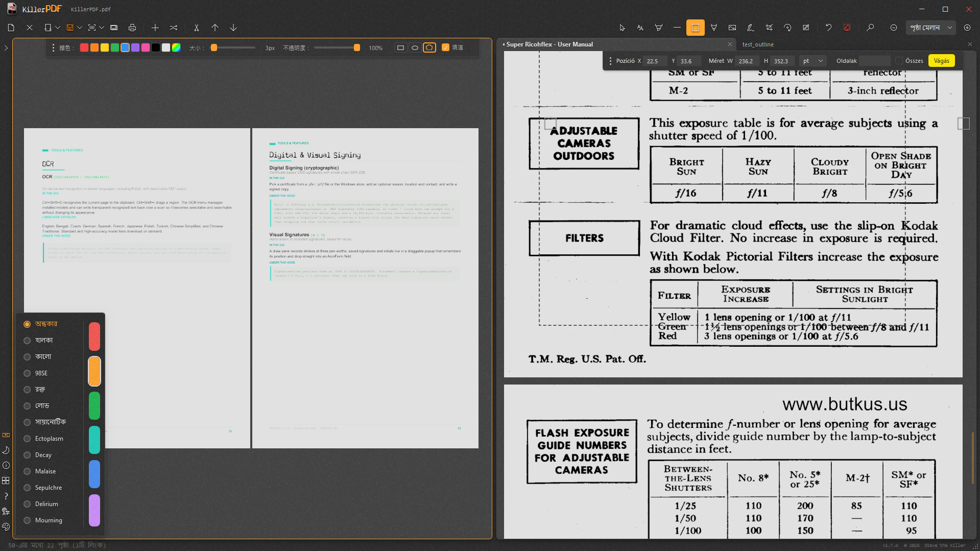Select the Ectoplasm theme
The height and width of the screenshot is (551, 980).
click(x=43, y=439)
